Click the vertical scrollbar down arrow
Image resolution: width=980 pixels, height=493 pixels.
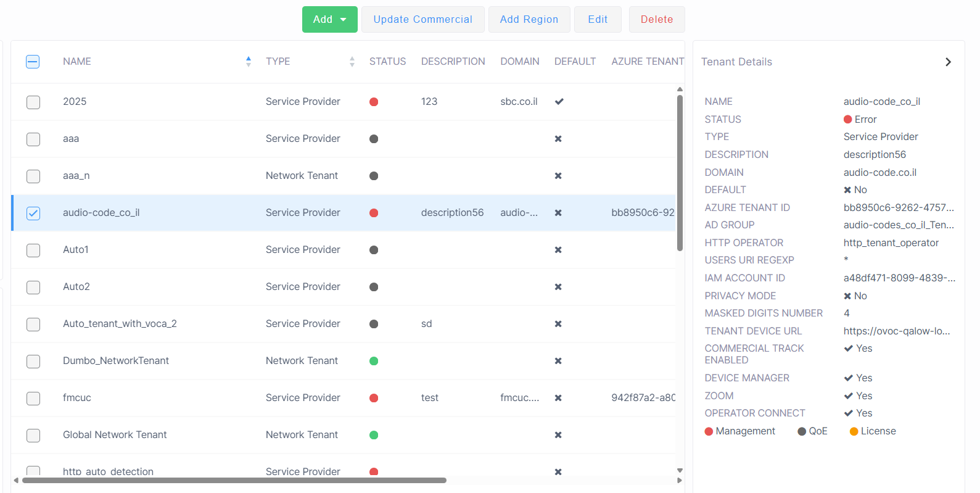click(x=680, y=470)
